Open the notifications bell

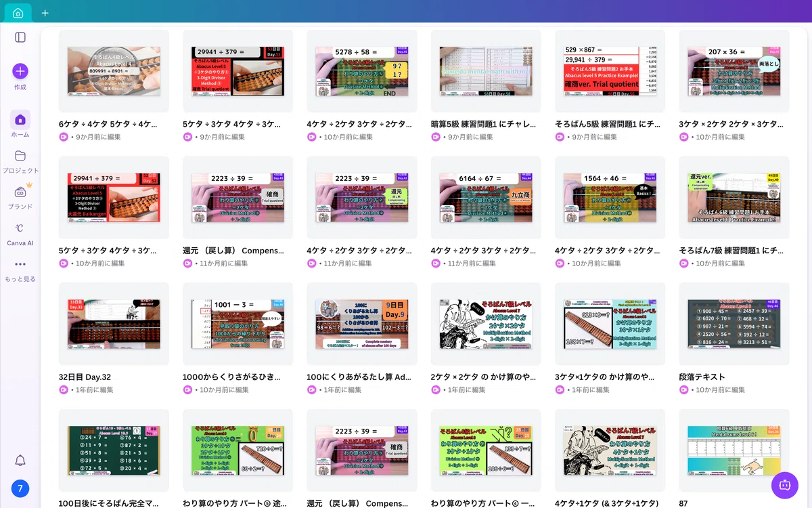click(20, 461)
